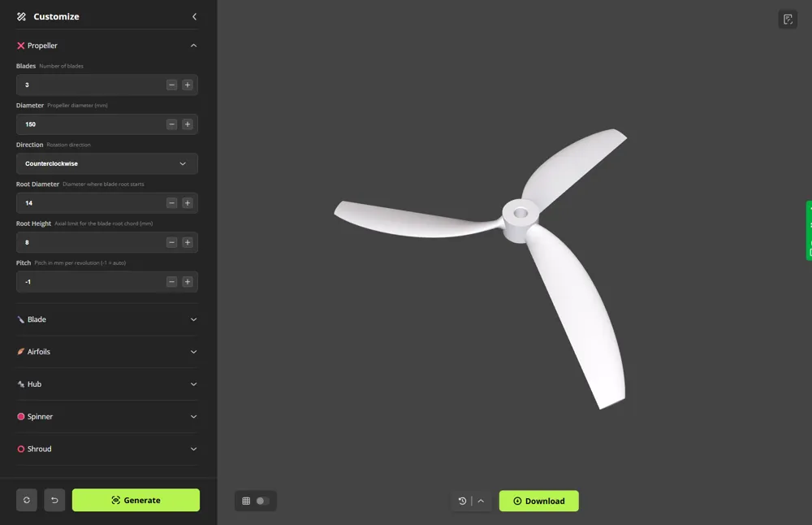This screenshot has width=812, height=525.
Task: Click the undo arrow icon in bottom left
Action: (x=54, y=500)
